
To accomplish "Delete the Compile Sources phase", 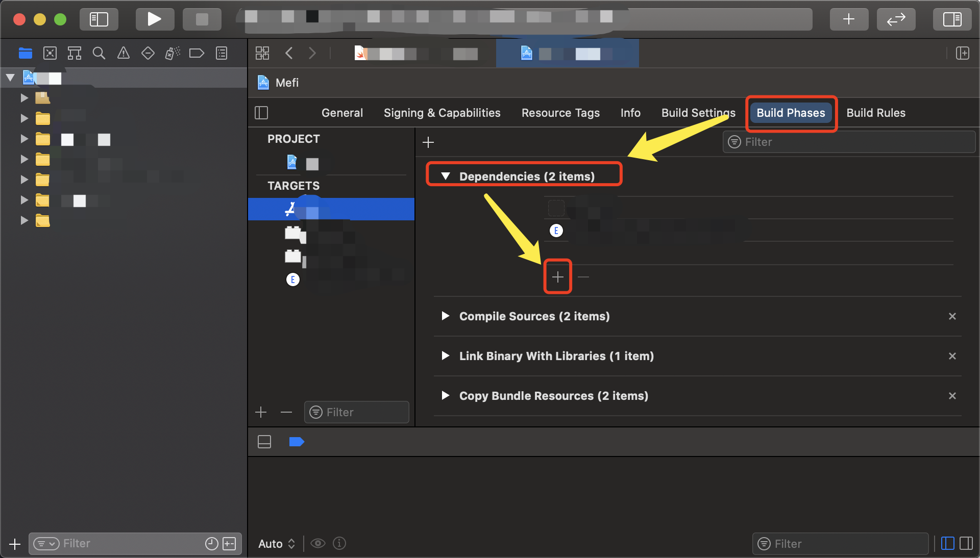I will [x=952, y=316].
